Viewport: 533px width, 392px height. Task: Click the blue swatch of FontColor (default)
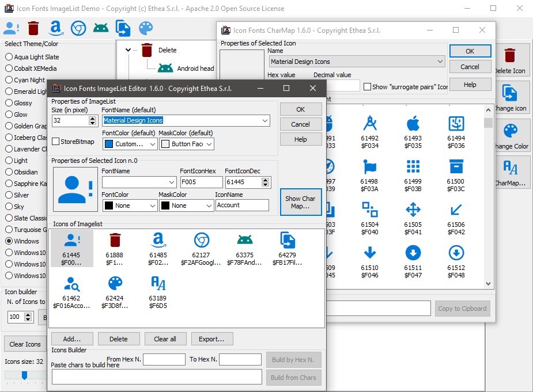[109, 144]
